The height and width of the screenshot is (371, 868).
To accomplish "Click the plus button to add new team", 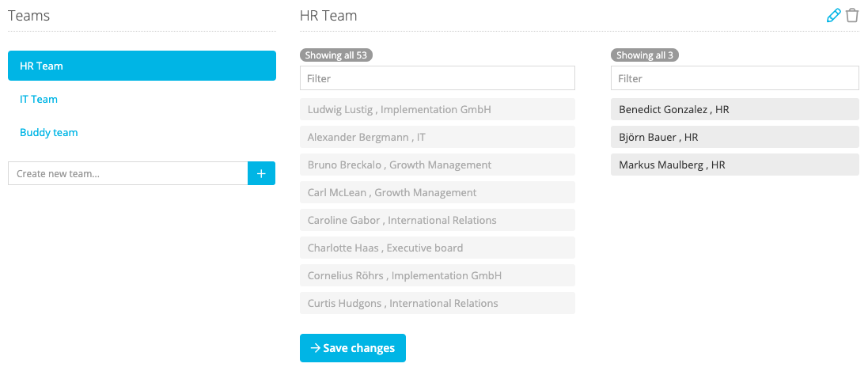I will pos(261,173).
